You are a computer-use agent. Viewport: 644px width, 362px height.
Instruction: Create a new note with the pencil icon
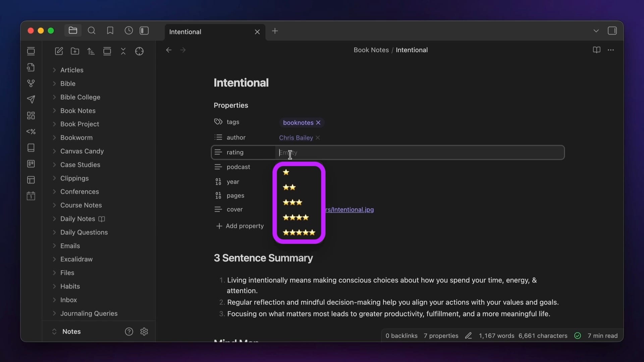click(59, 51)
